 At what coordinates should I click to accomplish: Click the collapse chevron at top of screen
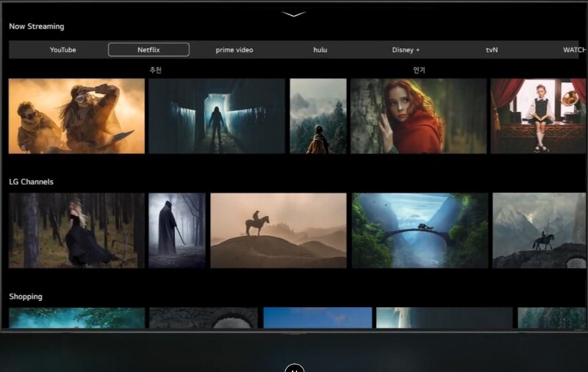click(294, 14)
